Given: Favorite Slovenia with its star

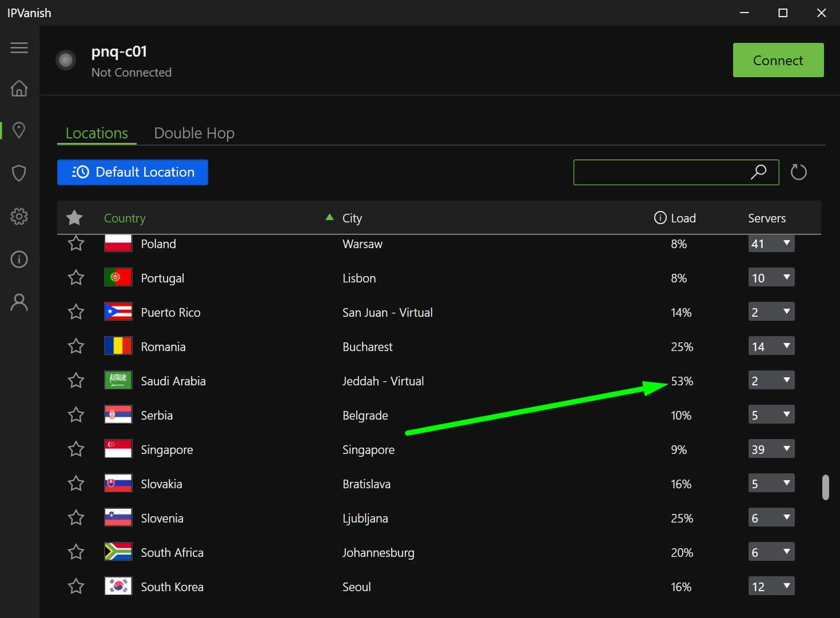Looking at the screenshot, I should 76,518.
